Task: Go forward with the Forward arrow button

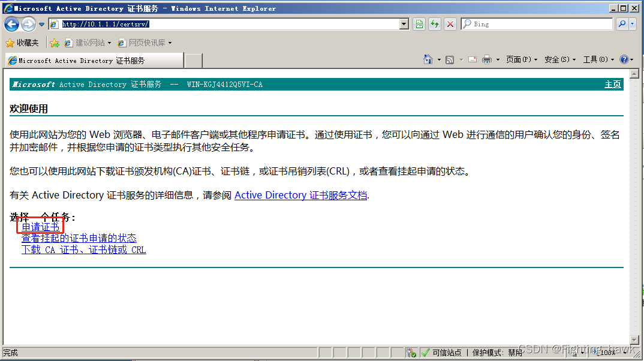Action: (28, 24)
